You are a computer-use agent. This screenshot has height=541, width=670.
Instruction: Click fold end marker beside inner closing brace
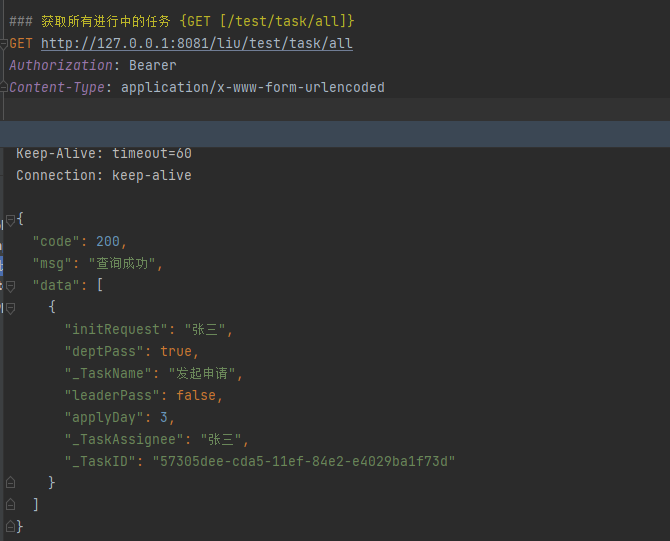click(10, 483)
